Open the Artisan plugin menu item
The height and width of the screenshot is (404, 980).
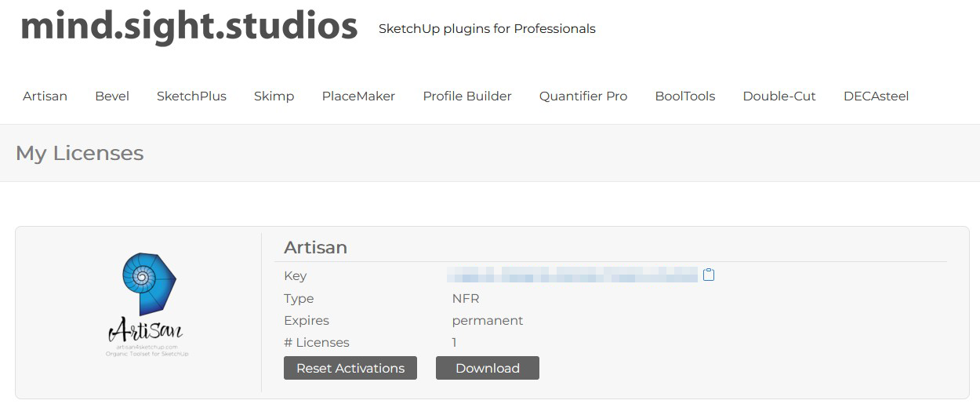pyautogui.click(x=45, y=96)
